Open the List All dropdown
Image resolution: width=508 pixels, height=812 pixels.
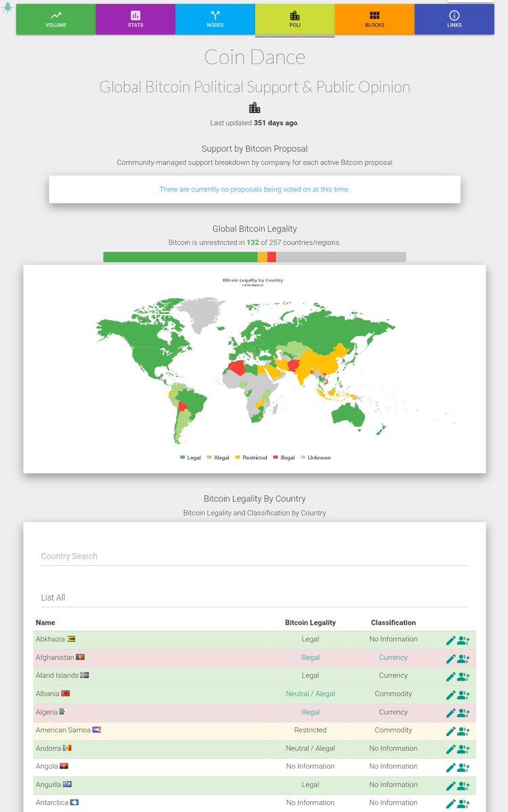[255, 597]
